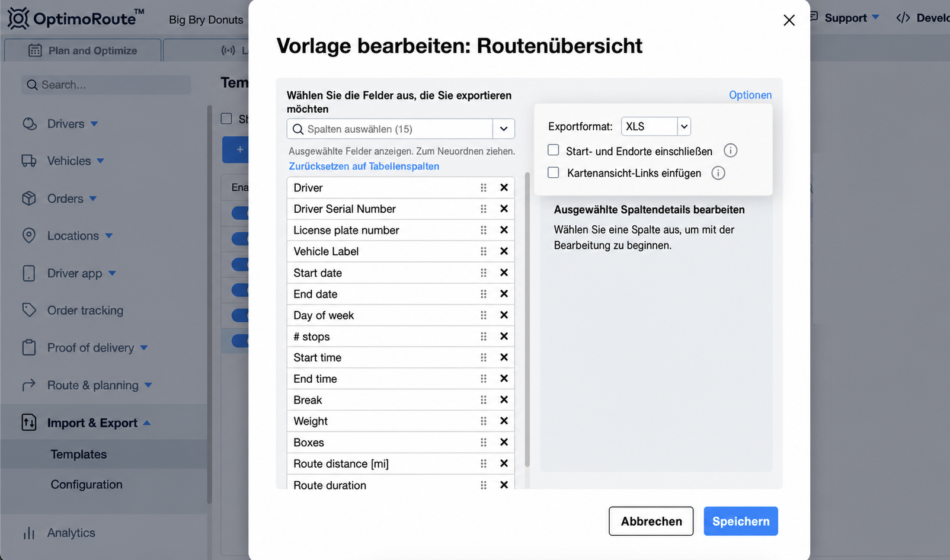Click the Optionen link
Image resolution: width=950 pixels, height=560 pixels.
pos(750,95)
